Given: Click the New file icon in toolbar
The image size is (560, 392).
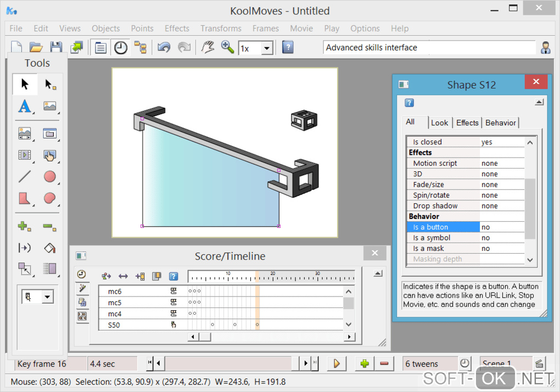Looking at the screenshot, I should 17,47.
